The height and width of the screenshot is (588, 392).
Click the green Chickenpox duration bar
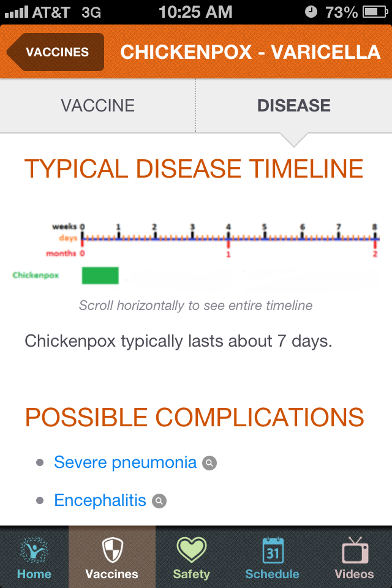pos(100,276)
